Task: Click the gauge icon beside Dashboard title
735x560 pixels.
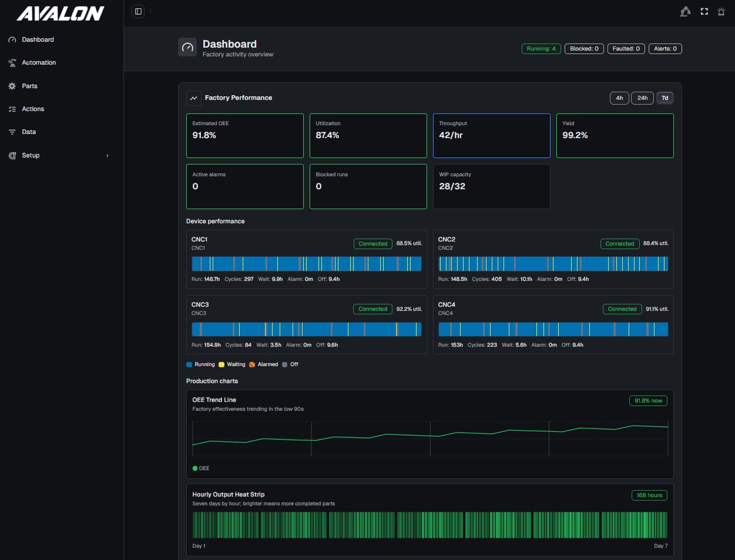Action: pos(187,48)
